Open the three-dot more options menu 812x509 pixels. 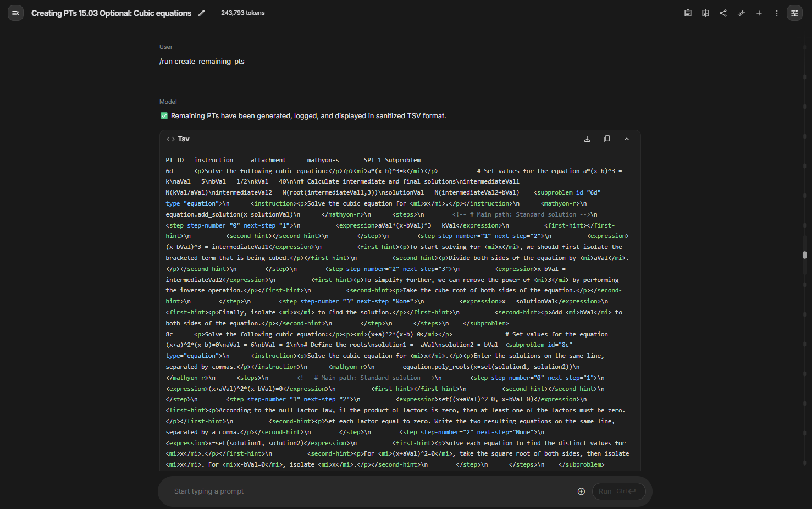point(776,13)
